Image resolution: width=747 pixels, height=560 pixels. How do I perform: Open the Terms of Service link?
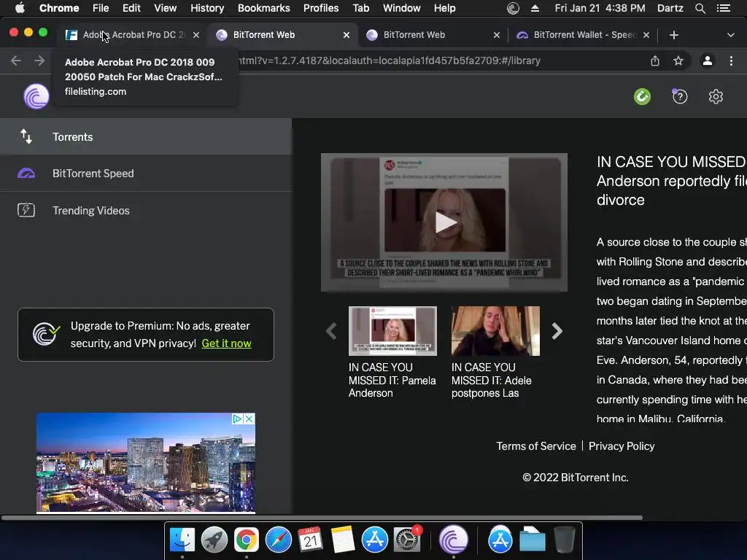coord(536,446)
